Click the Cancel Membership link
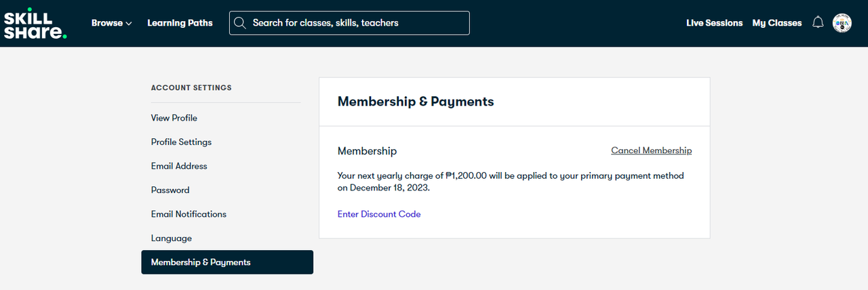 651,150
